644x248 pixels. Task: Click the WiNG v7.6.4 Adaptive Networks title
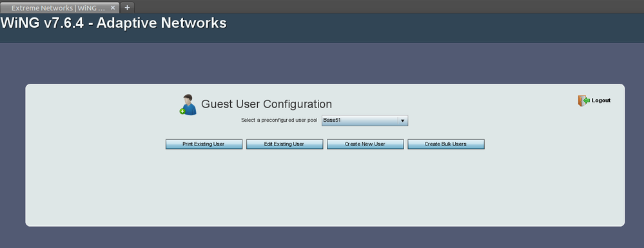point(113,23)
